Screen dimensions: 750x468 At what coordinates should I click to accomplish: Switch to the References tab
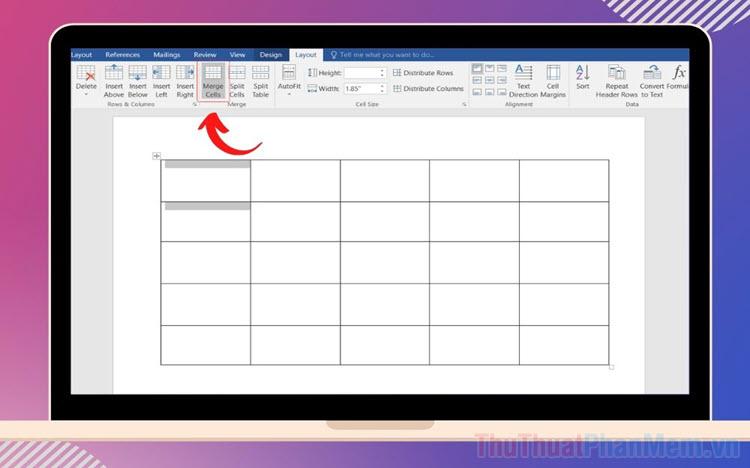click(x=122, y=55)
